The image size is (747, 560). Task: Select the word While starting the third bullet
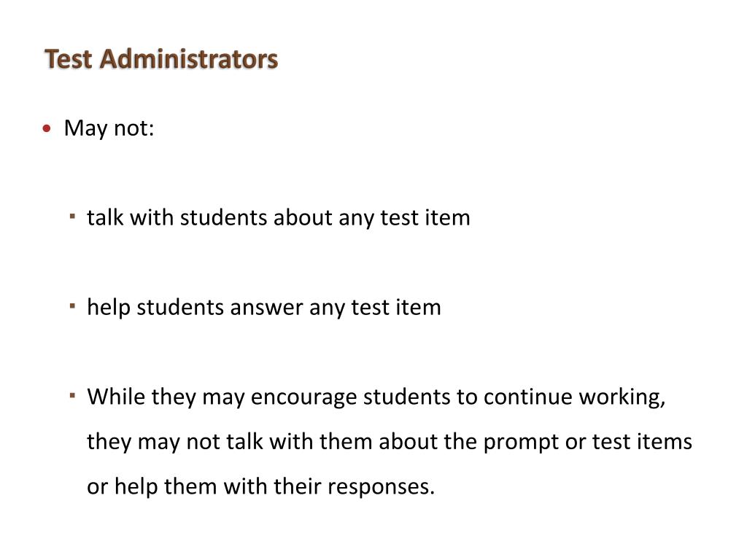click(x=116, y=396)
